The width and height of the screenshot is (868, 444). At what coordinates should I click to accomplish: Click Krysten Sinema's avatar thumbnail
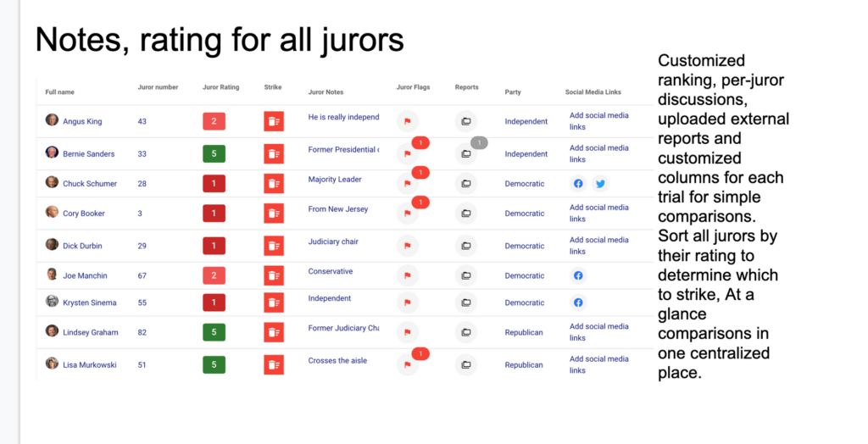(52, 301)
